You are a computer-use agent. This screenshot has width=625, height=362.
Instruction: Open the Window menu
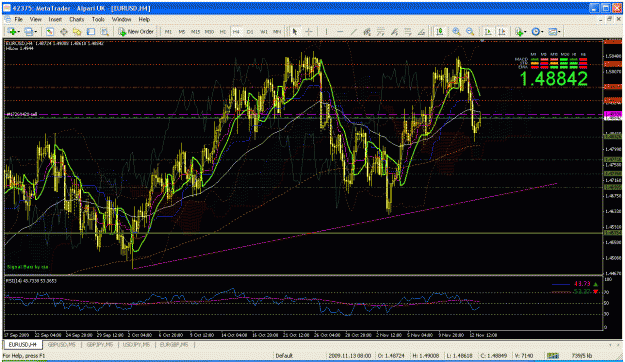point(121,19)
